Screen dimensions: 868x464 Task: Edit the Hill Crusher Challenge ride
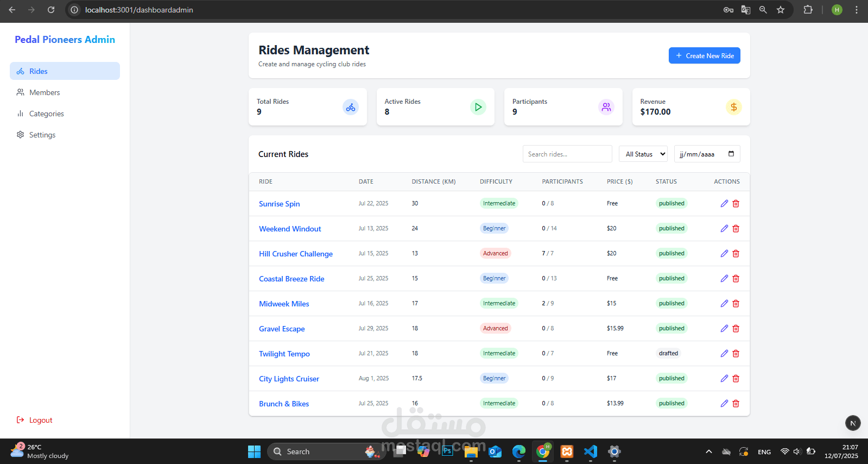pos(724,254)
